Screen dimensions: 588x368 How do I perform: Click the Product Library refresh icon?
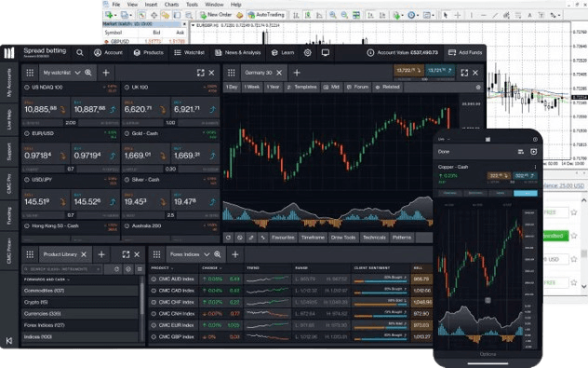pyautogui.click(x=116, y=269)
